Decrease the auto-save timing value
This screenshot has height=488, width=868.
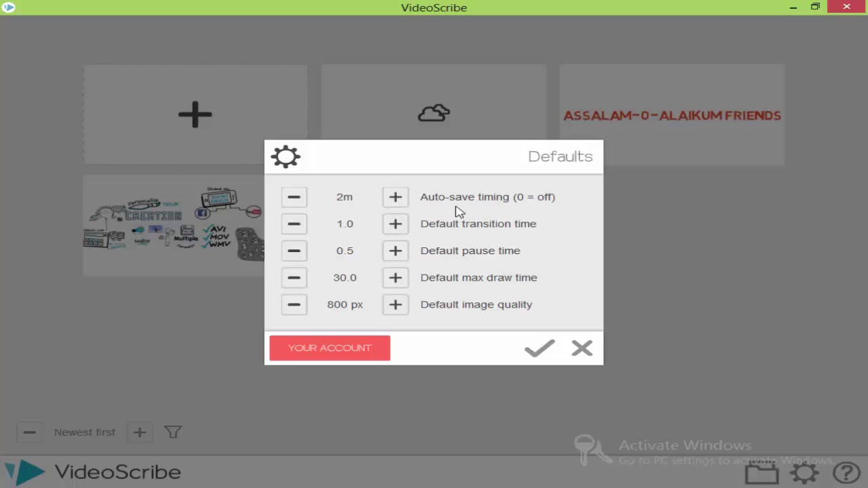tap(294, 197)
